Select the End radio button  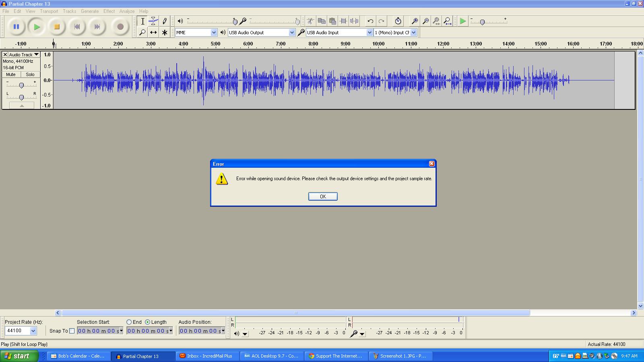(x=129, y=322)
